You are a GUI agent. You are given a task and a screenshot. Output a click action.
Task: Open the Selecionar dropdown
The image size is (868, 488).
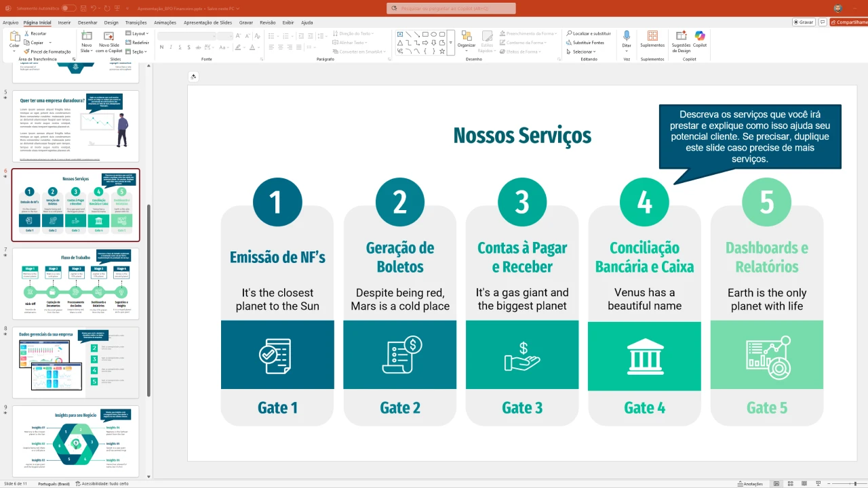click(583, 52)
